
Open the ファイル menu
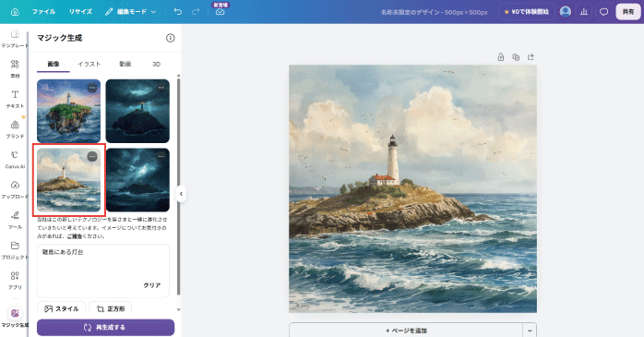[43, 12]
